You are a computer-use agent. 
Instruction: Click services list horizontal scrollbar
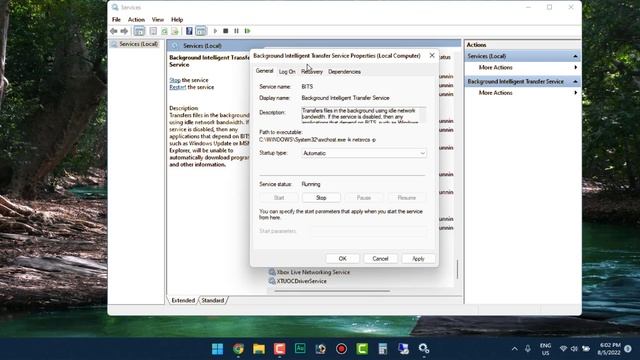332,291
